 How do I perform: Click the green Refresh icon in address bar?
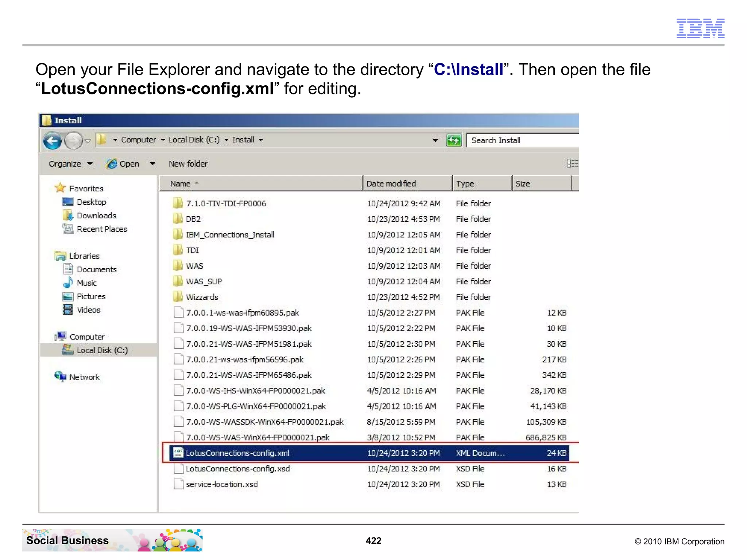[x=454, y=140]
